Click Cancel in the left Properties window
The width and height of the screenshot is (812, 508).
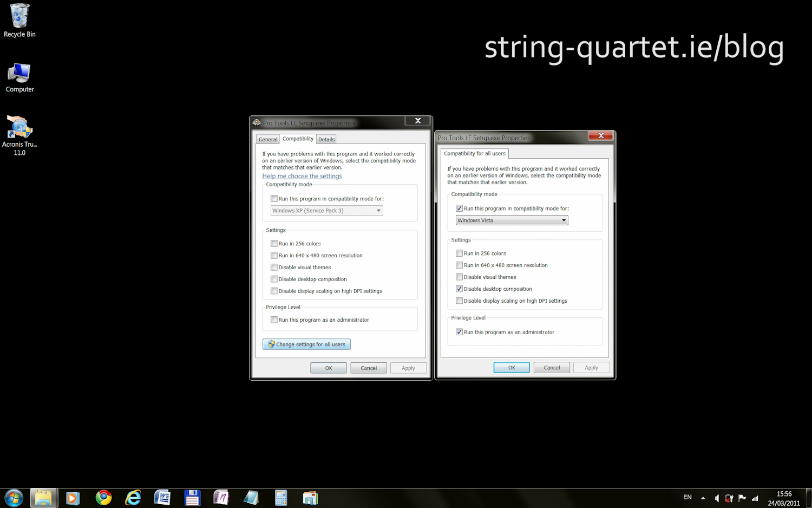click(x=369, y=368)
